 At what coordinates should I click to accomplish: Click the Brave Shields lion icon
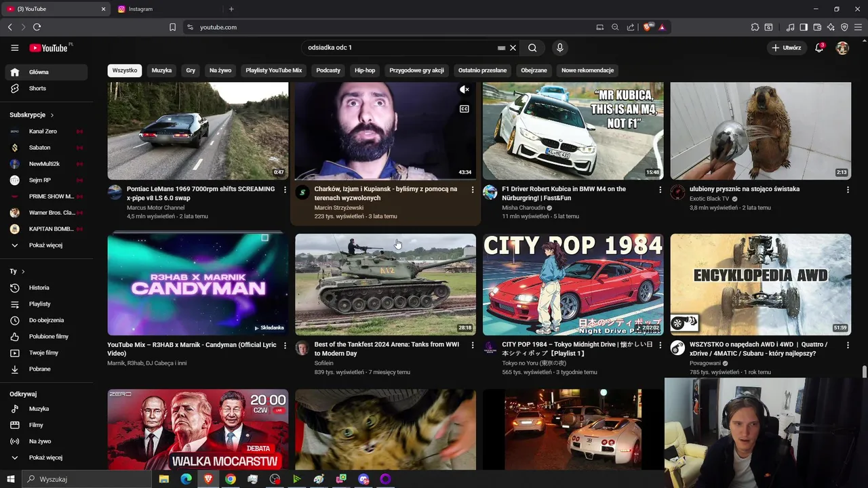(648, 27)
